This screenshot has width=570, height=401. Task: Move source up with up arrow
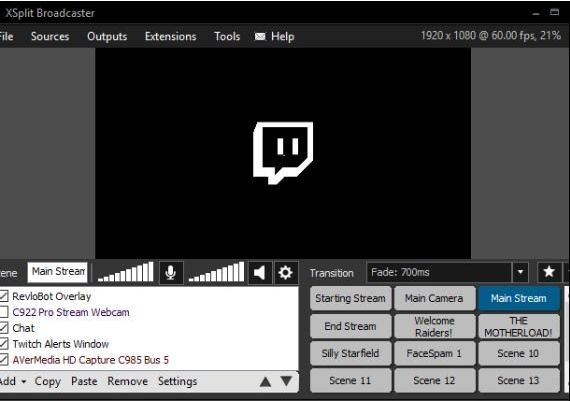pyautogui.click(x=265, y=381)
